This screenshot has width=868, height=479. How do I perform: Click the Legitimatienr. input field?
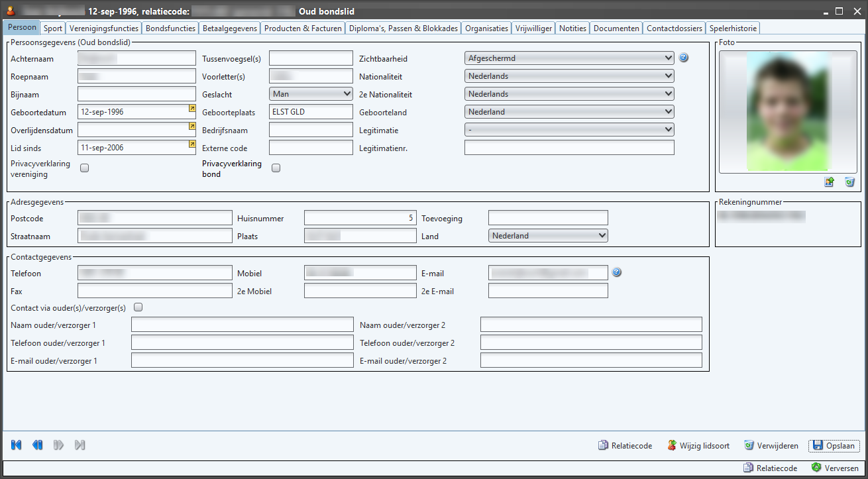(x=569, y=148)
